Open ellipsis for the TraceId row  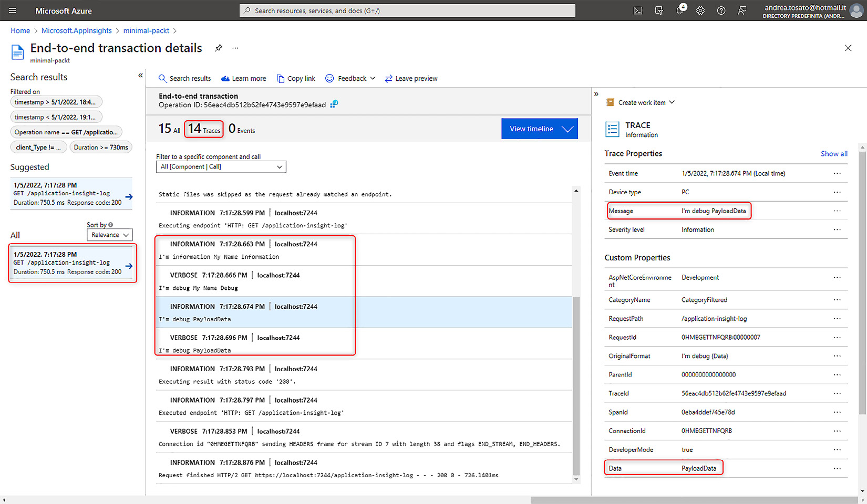[x=837, y=393]
